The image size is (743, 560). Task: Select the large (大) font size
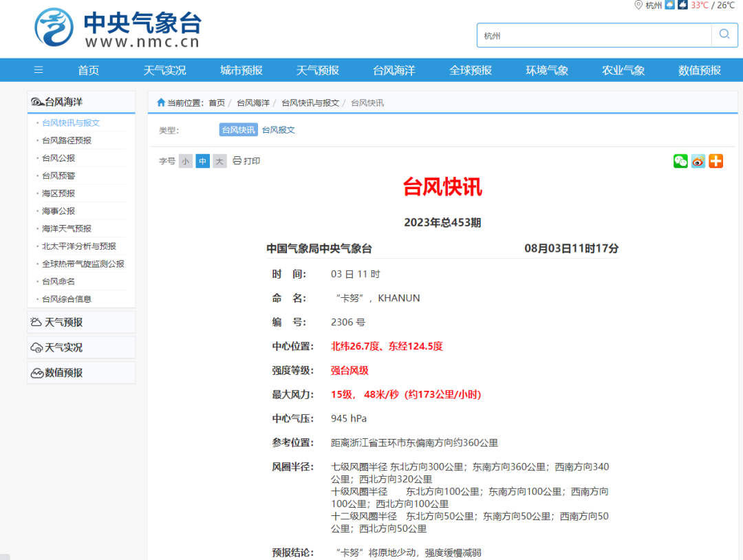pyautogui.click(x=219, y=161)
